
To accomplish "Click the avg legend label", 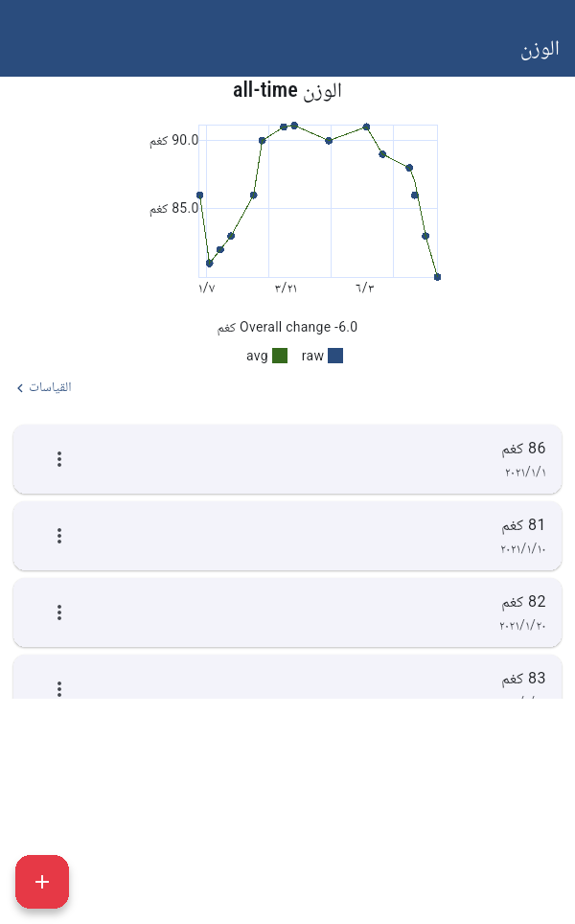I will [x=257, y=356].
